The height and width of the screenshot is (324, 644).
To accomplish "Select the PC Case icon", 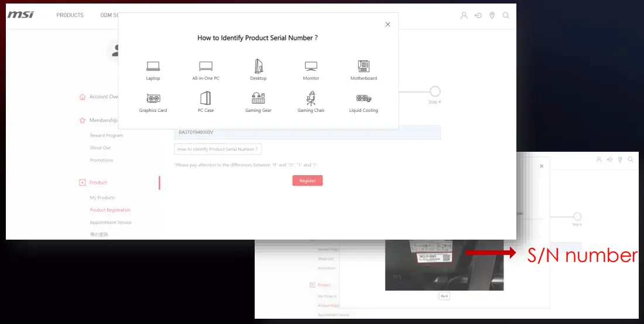I will tap(205, 98).
